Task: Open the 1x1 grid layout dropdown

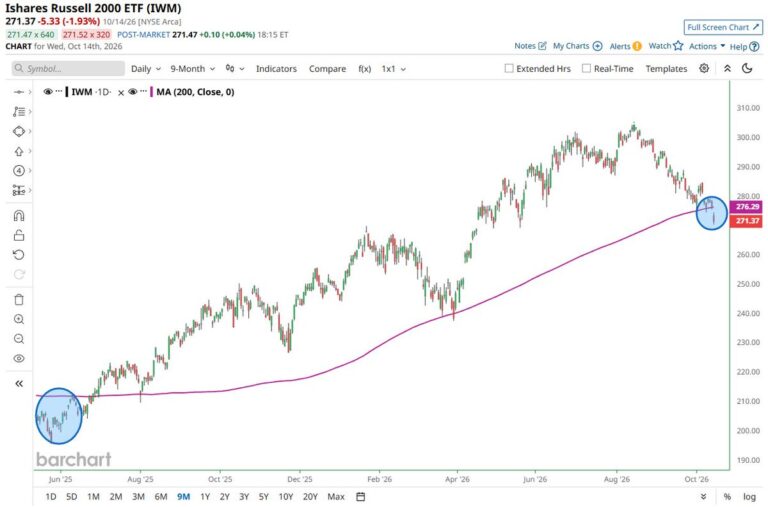Action: 393,69
